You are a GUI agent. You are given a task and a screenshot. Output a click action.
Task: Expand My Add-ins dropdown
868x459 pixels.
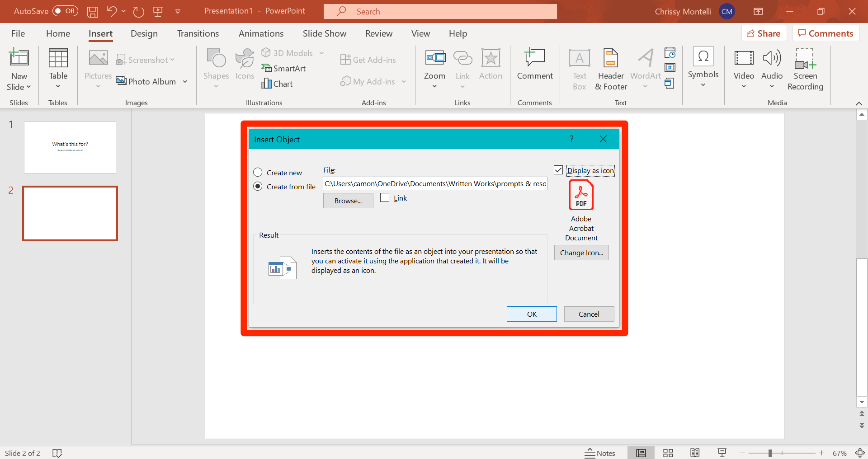pos(404,82)
